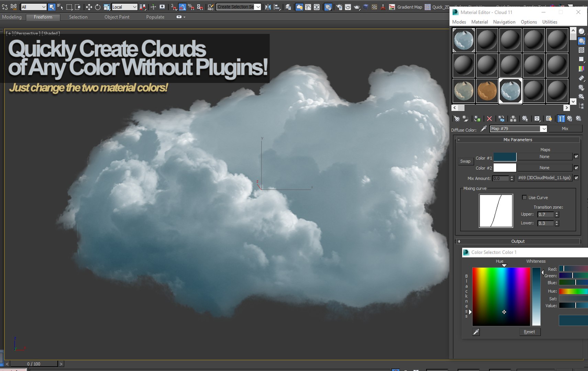Open Render Setup dialog icon
Viewport: 588px width, 371px height.
[x=339, y=7]
